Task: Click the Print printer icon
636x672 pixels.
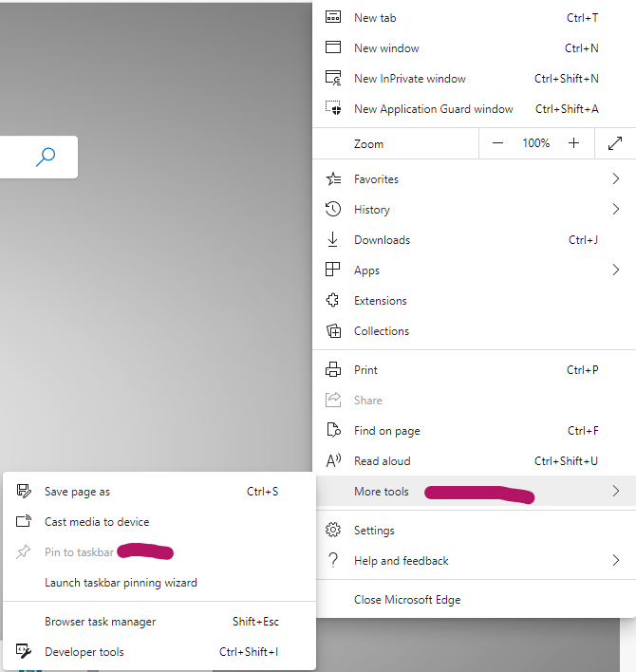Action: pyautogui.click(x=333, y=369)
